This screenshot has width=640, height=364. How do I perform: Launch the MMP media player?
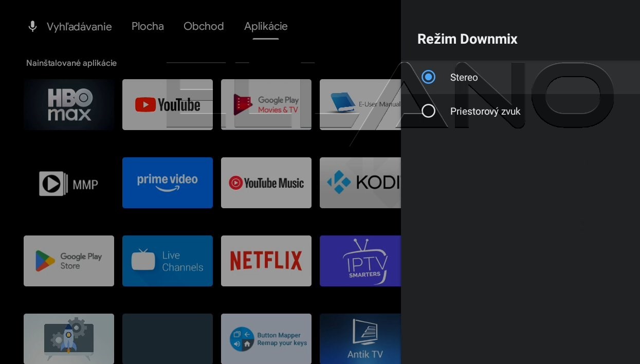tap(69, 183)
